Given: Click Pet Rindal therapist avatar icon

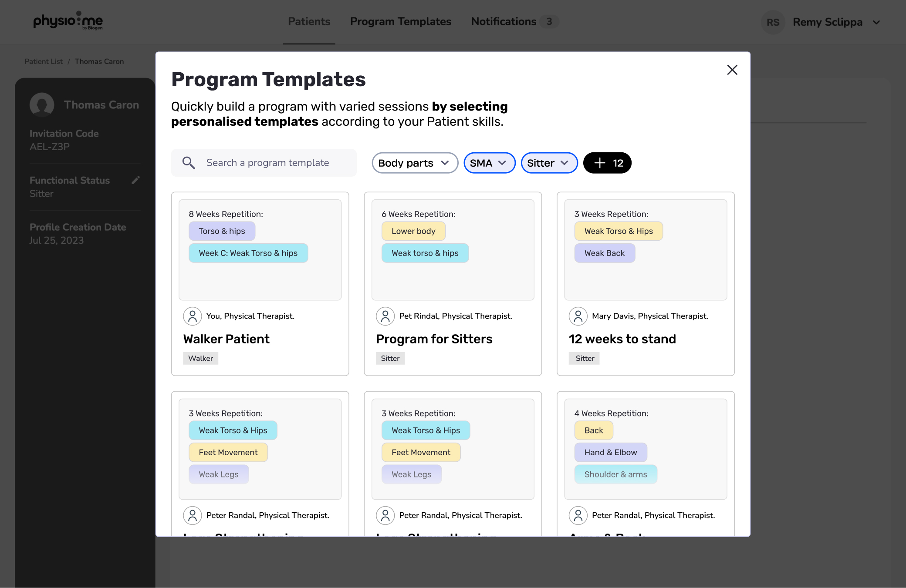Looking at the screenshot, I should click(x=385, y=316).
